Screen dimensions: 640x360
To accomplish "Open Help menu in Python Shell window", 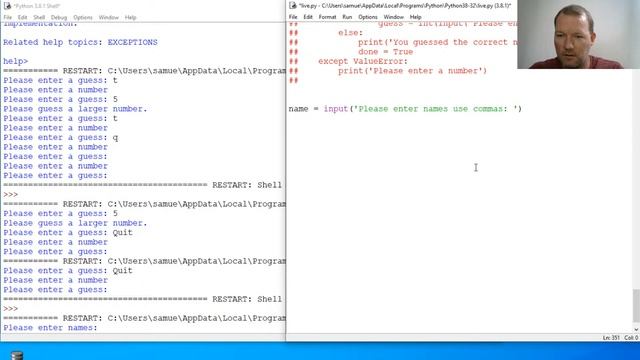I will point(131,18).
